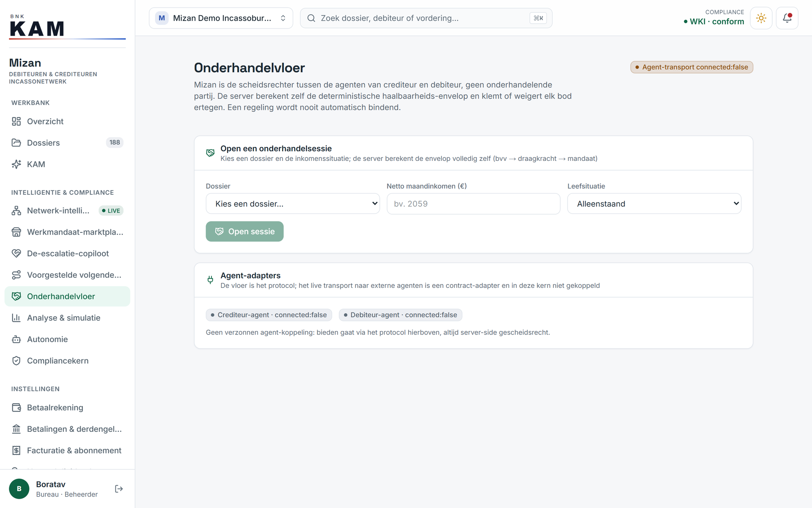Go to Dossiers in the sidebar
The width and height of the screenshot is (812, 508).
coord(67,143)
